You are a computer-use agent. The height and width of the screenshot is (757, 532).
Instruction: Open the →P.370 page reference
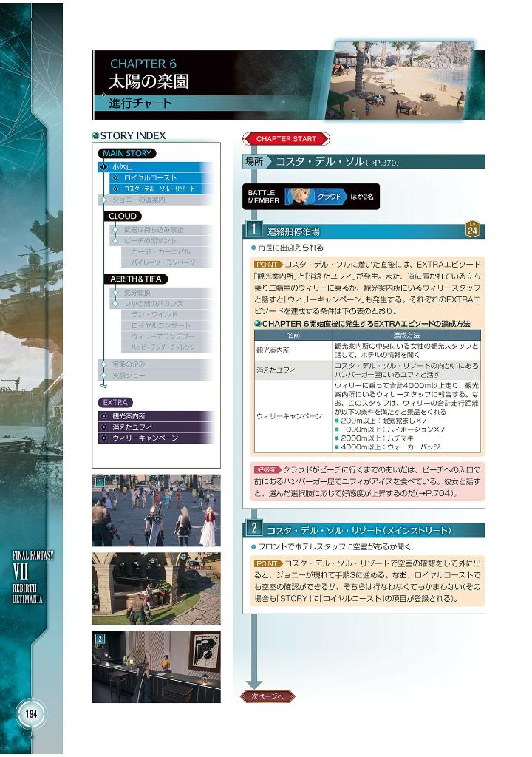coord(382,163)
